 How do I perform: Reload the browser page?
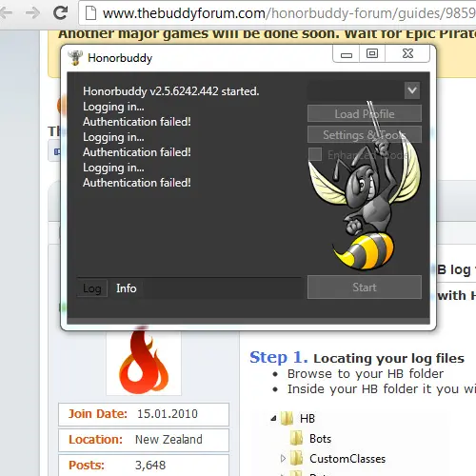[x=60, y=12]
